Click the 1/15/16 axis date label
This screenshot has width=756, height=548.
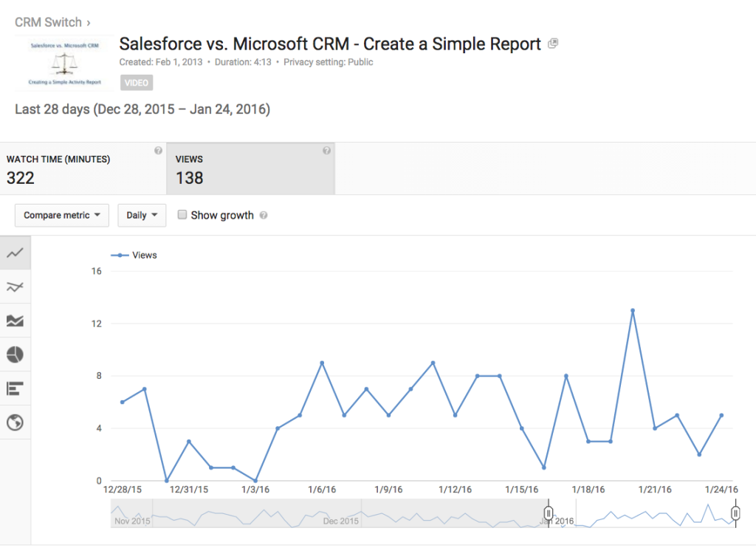(x=522, y=490)
